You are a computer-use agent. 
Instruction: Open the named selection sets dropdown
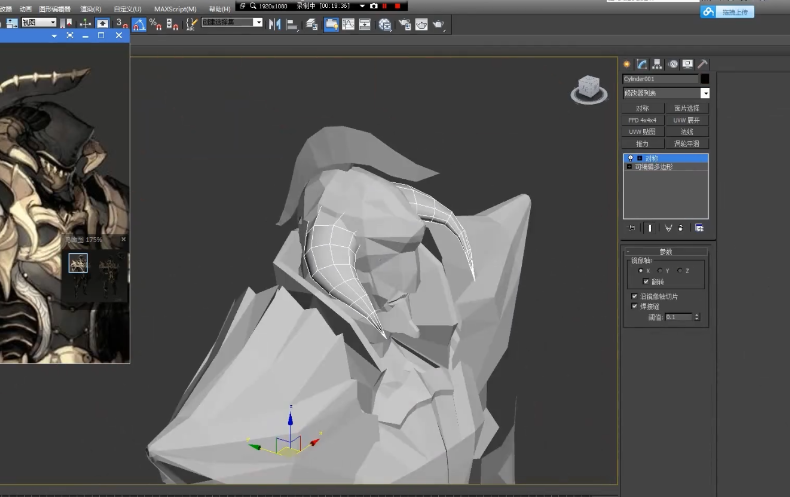coord(258,22)
